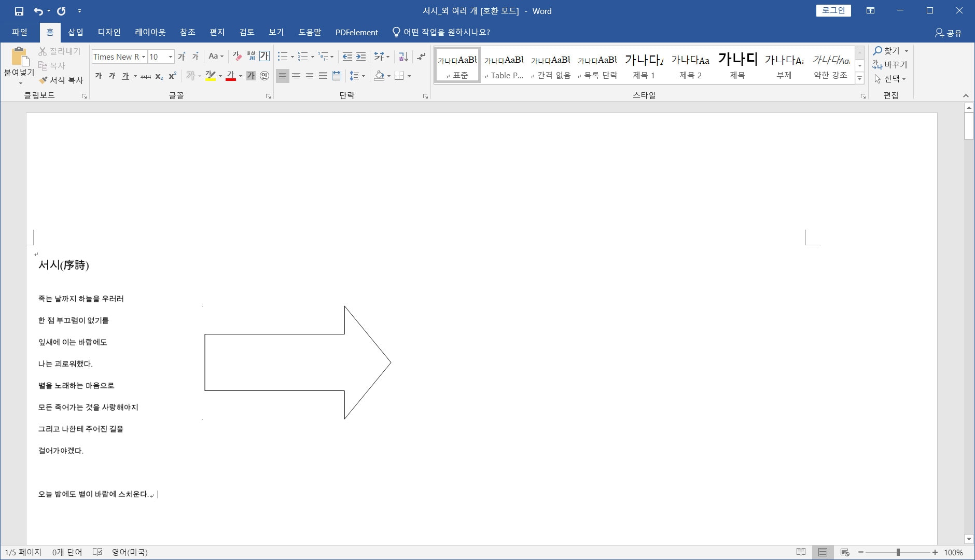Click the numbered list icon
The image size is (975, 560).
(303, 56)
